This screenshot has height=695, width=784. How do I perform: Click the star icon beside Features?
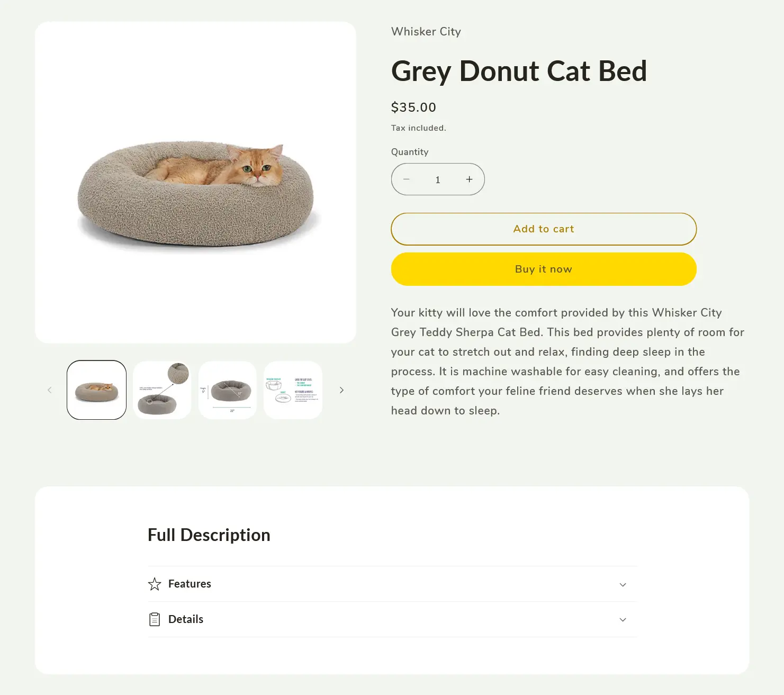click(155, 584)
